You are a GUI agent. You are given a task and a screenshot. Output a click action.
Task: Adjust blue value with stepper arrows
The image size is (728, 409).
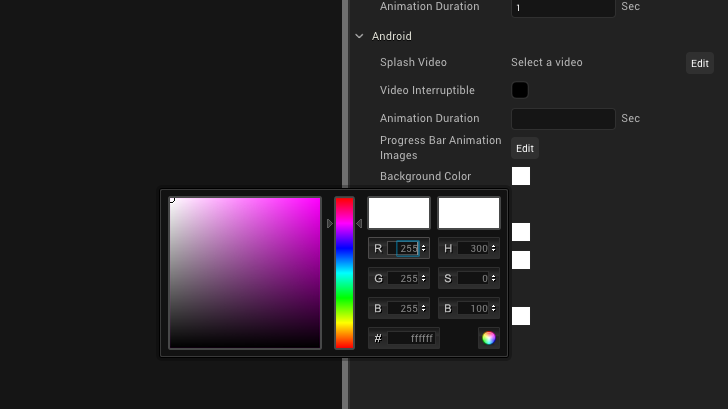[x=423, y=308]
